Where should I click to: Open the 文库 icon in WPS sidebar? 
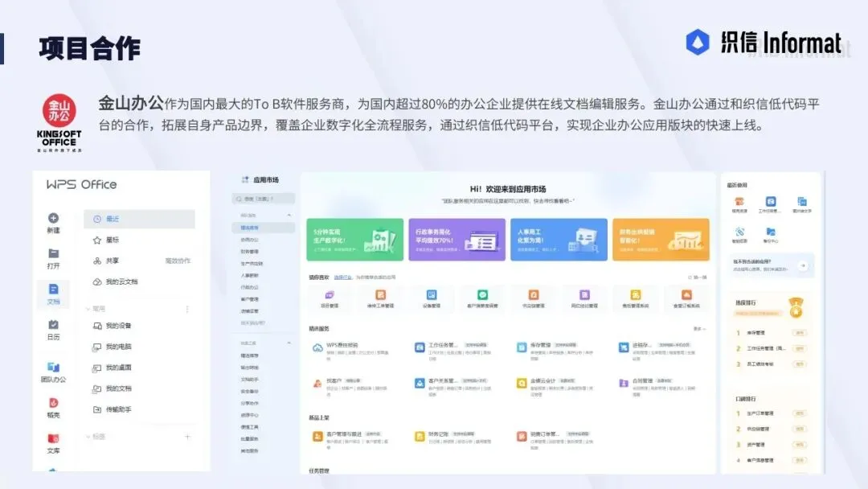[53, 438]
